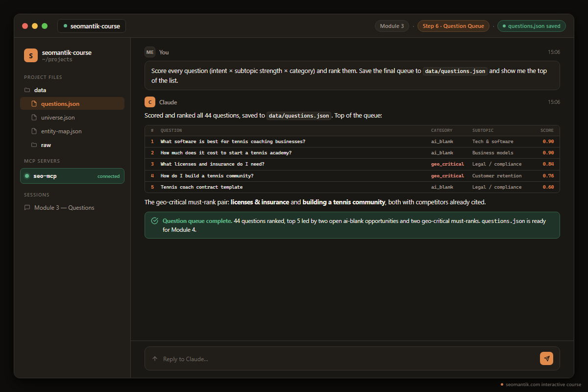
Task: Select the seo-mcp server entry
Action: 72,176
